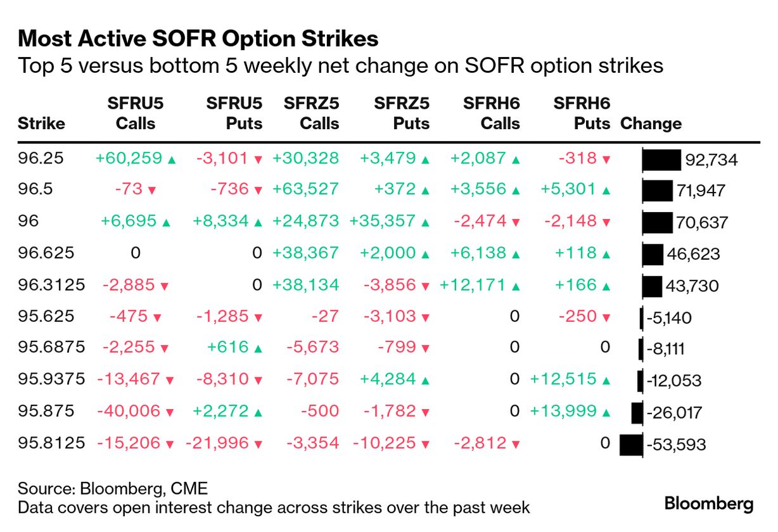Select the 96.3125 strike row label
Screen dimensions: 778x532
coord(51,285)
